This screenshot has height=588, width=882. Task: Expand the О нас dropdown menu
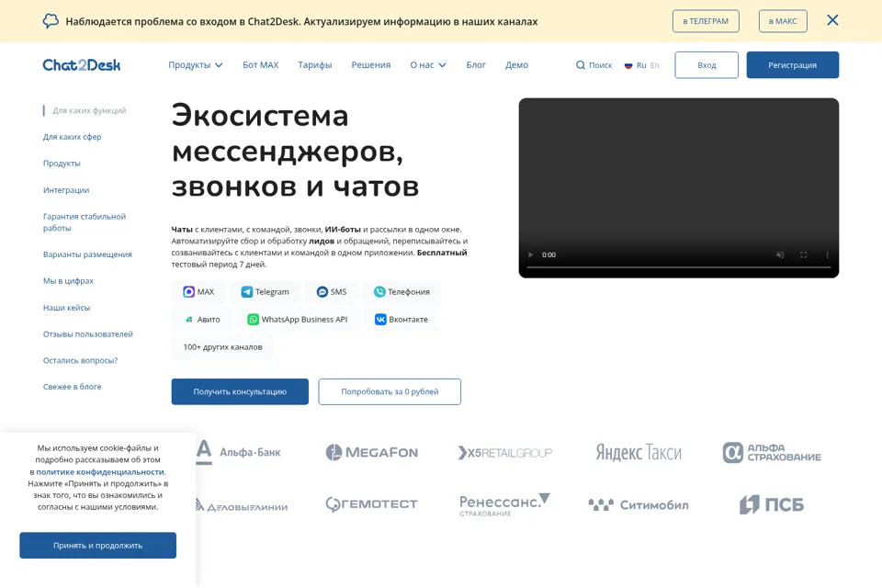coord(428,65)
